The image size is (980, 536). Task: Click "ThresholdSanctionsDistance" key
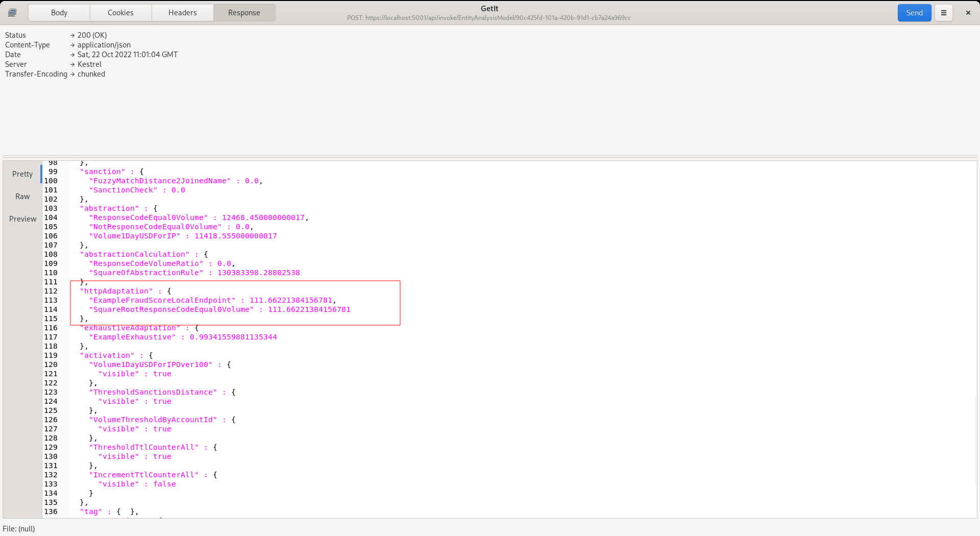[x=153, y=393]
